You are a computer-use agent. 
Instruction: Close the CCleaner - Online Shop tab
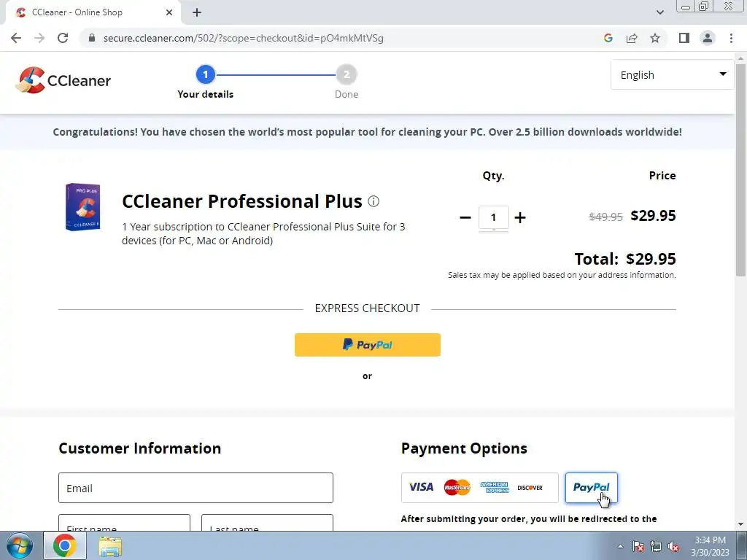[169, 12]
